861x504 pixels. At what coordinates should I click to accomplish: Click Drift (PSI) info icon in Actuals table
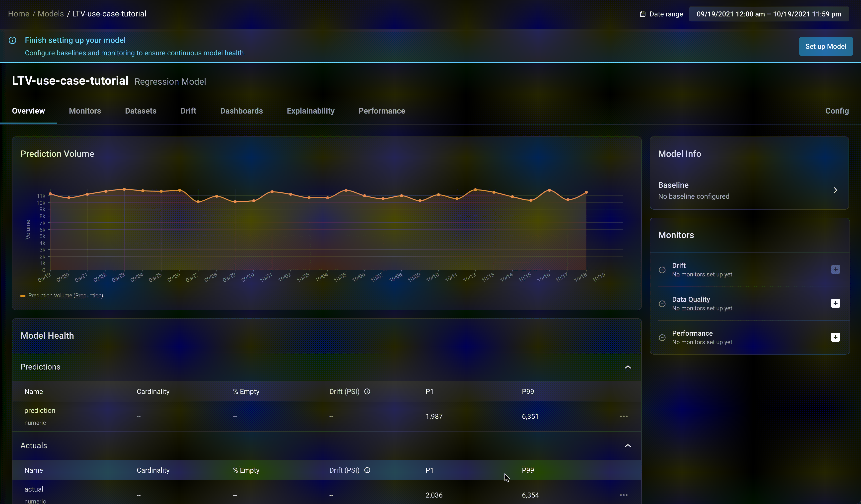point(367,470)
